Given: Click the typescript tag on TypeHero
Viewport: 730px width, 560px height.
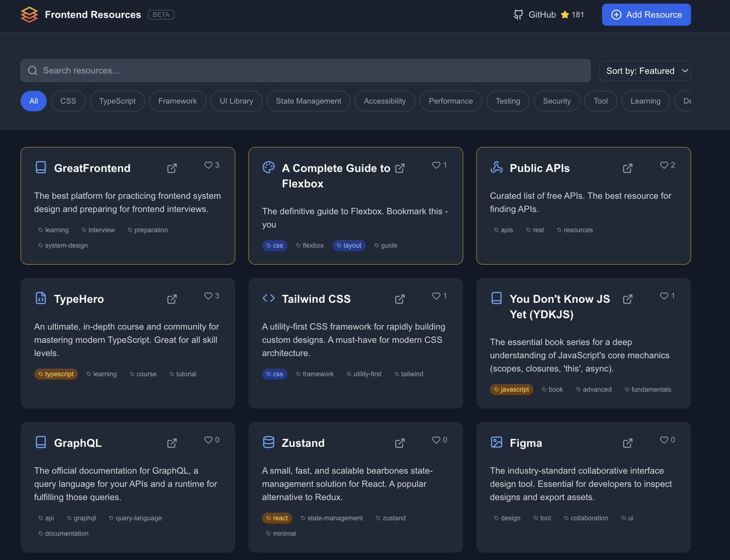Looking at the screenshot, I should tap(56, 374).
